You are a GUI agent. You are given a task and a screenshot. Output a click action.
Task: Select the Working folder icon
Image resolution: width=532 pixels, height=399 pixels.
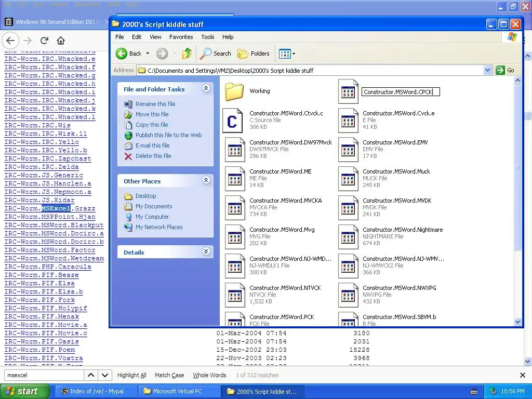(x=234, y=91)
